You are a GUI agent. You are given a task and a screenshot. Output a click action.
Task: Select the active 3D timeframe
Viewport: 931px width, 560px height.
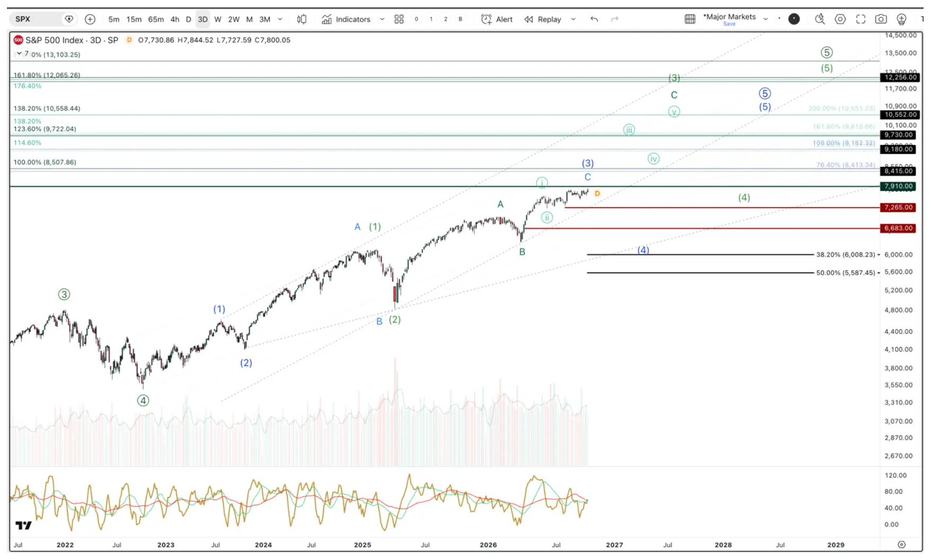(203, 19)
